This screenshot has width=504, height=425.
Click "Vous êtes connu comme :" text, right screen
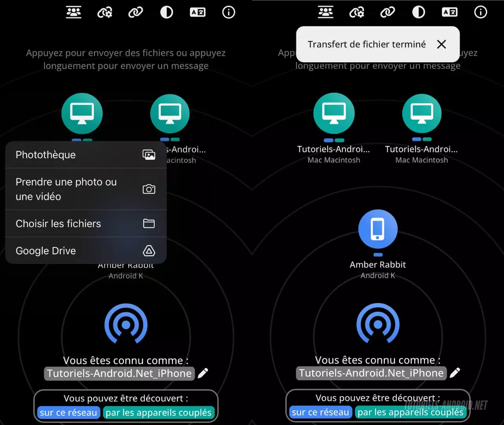click(378, 360)
